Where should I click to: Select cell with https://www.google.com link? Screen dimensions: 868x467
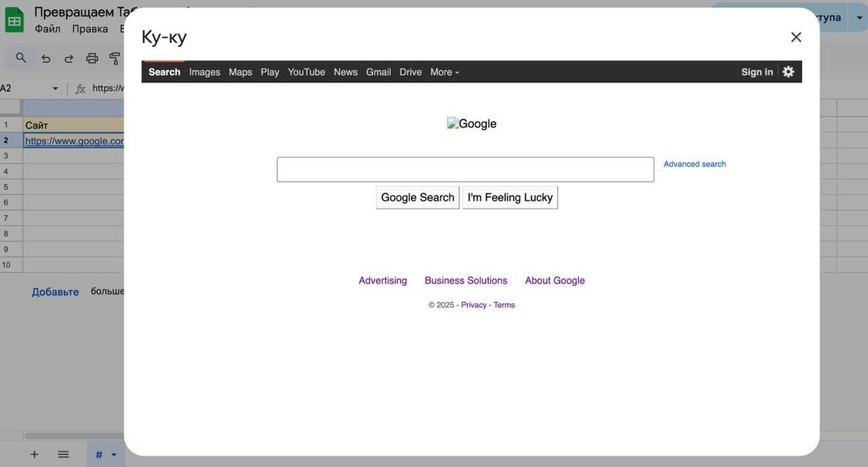click(x=73, y=140)
